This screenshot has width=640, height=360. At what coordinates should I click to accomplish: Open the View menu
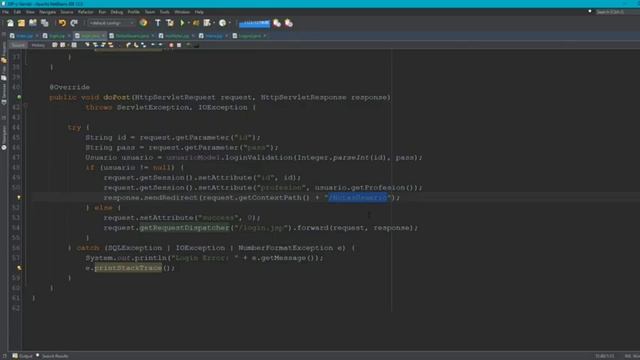[30, 12]
